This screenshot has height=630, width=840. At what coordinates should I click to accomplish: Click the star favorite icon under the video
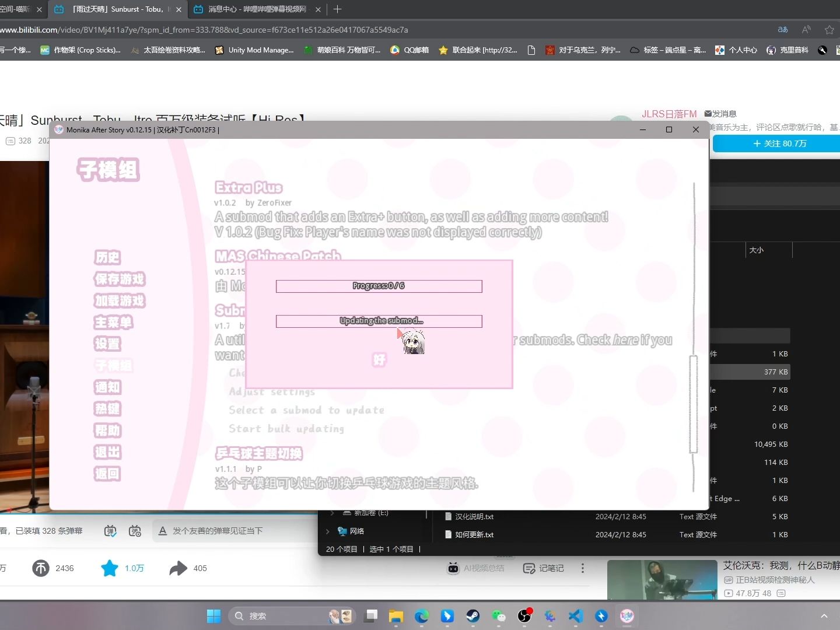pyautogui.click(x=110, y=568)
